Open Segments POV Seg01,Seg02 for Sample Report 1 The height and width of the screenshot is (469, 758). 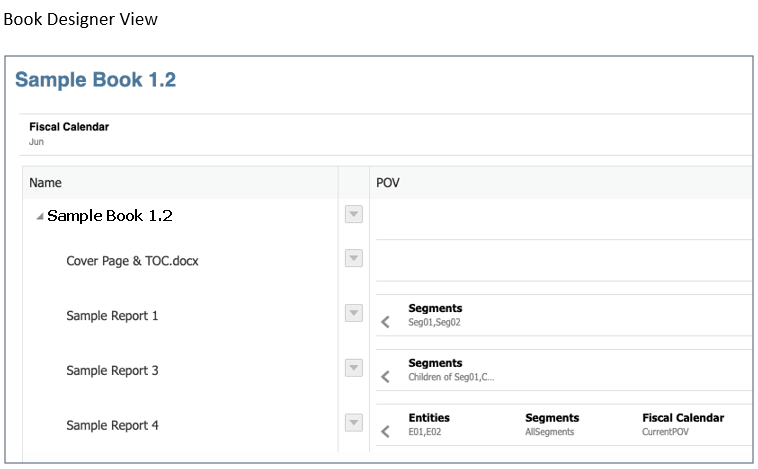pos(435,316)
